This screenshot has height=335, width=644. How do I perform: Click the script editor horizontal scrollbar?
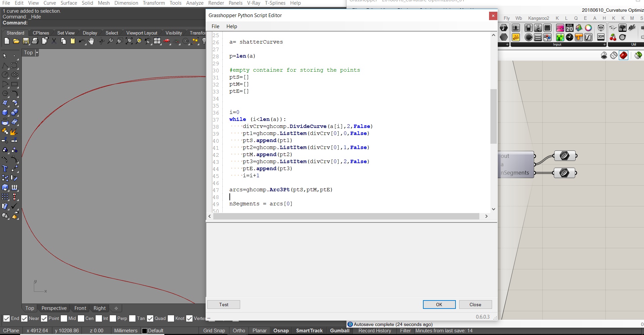tap(346, 216)
